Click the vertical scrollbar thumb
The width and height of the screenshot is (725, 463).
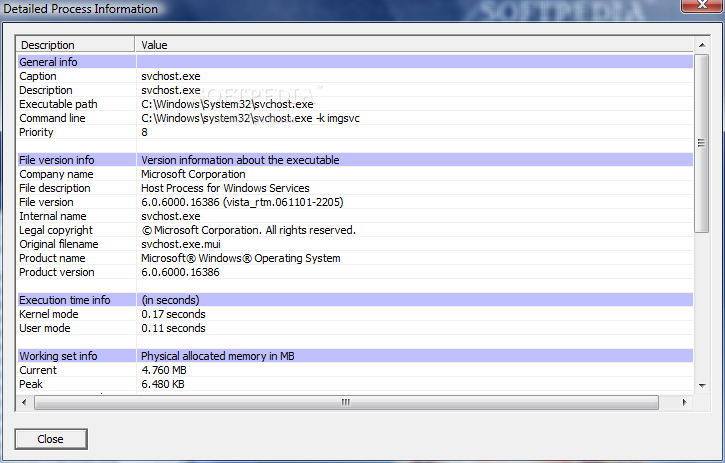click(702, 143)
